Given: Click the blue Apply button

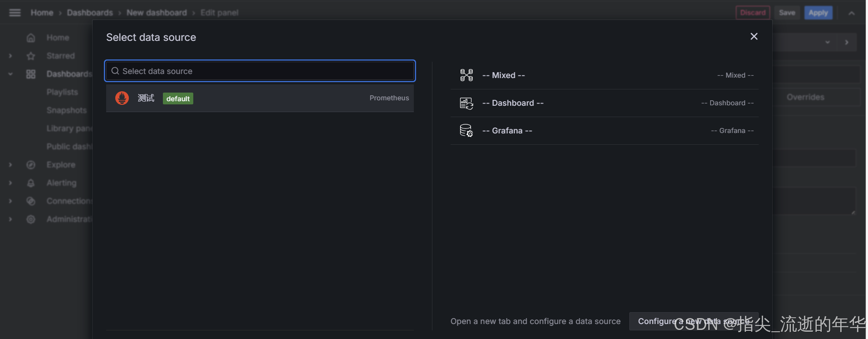Looking at the screenshot, I should tap(818, 13).
